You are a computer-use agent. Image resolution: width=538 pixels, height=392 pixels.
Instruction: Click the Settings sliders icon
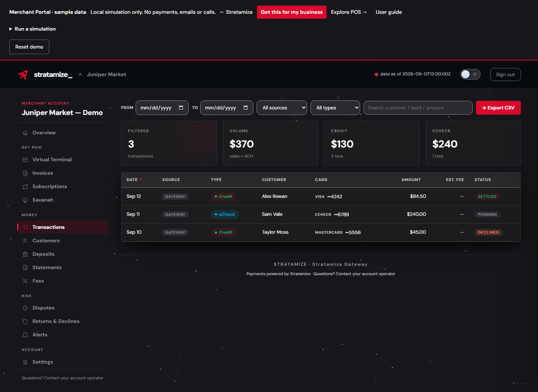tap(25, 362)
